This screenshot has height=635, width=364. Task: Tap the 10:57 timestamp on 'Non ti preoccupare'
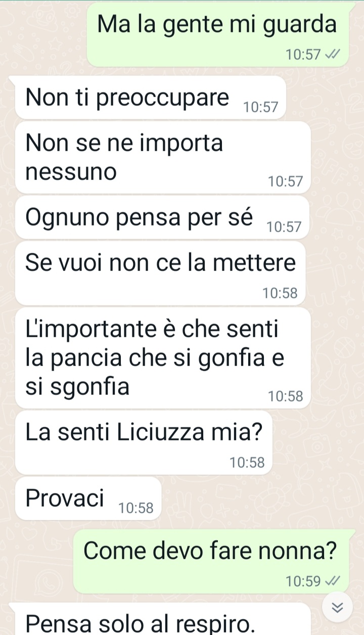pyautogui.click(x=260, y=107)
